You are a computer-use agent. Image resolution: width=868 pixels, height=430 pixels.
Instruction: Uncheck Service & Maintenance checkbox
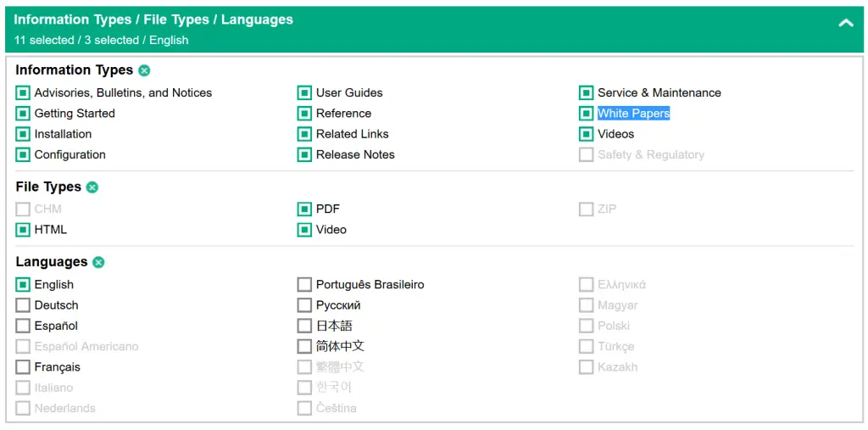click(587, 93)
